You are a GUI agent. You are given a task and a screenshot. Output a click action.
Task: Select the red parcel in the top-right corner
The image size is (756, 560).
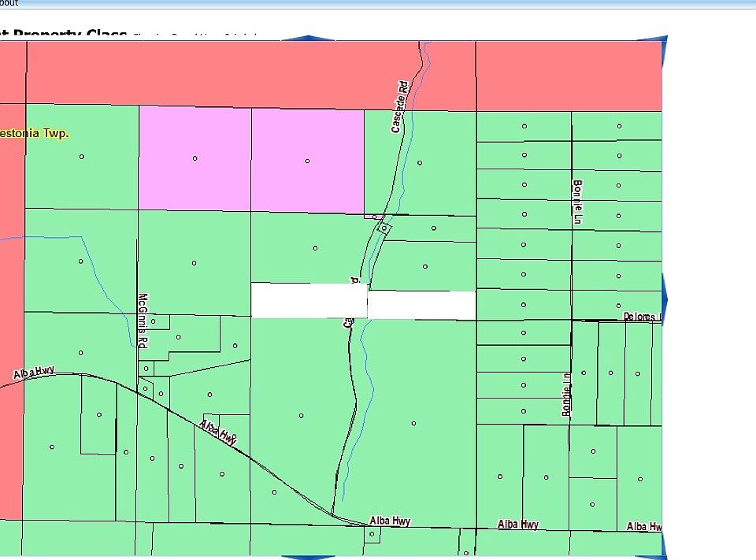click(569, 76)
